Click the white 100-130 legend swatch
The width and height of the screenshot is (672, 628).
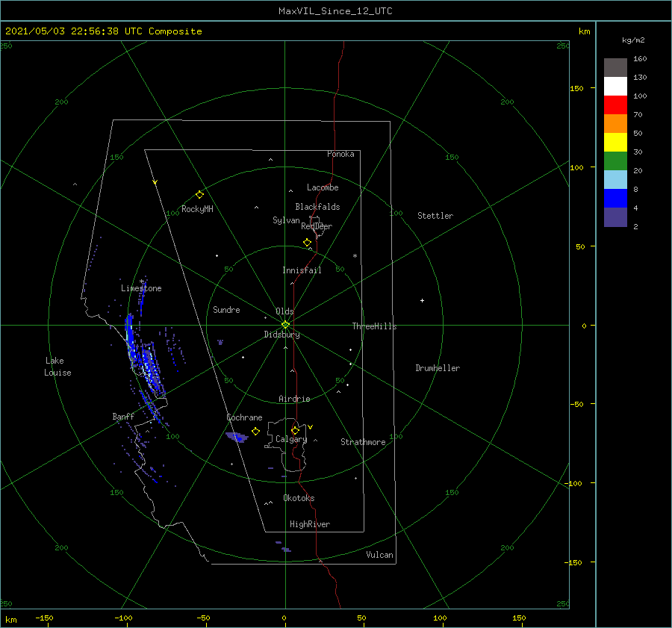tap(615, 86)
